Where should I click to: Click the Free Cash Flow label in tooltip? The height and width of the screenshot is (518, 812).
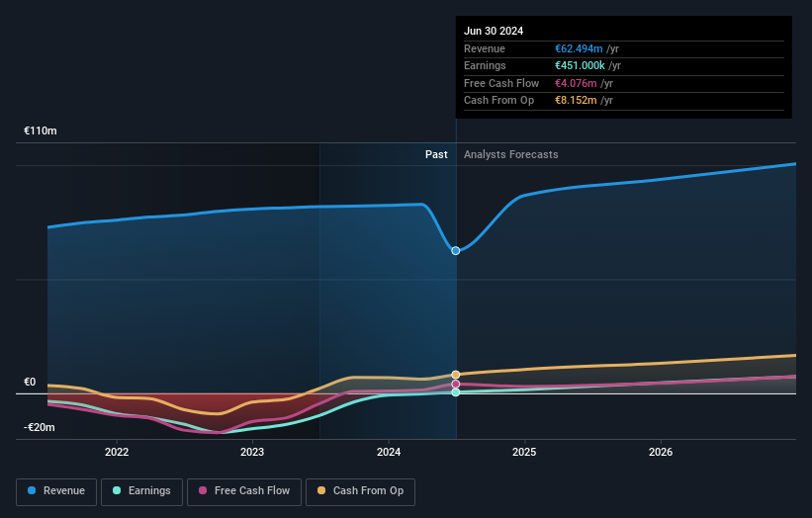coord(501,83)
